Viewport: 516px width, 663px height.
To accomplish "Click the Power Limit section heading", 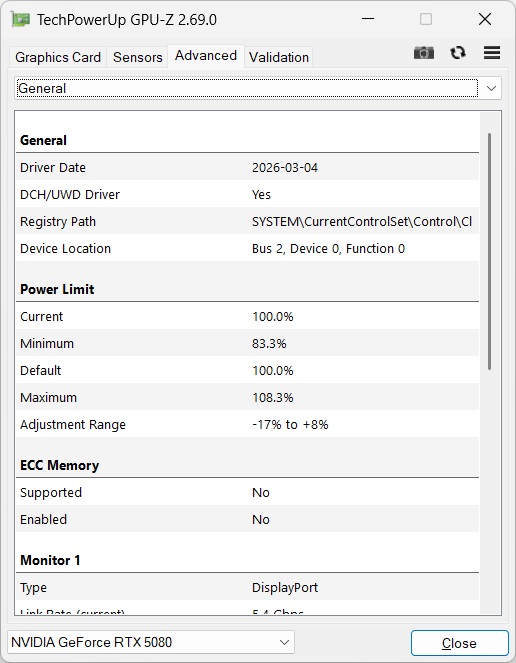I will pos(58,289).
